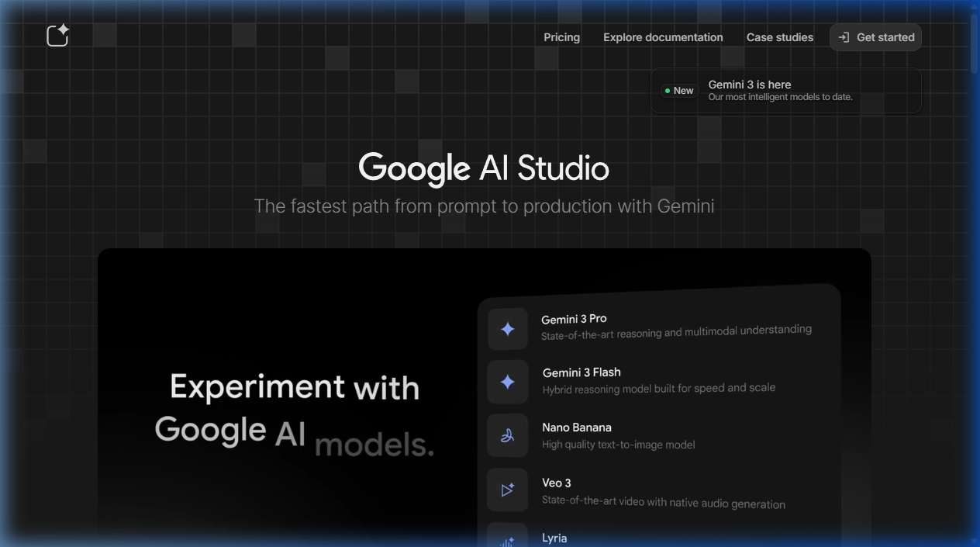Viewport: 980px width, 547px height.
Task: Open the Pricing page
Action: (x=561, y=37)
